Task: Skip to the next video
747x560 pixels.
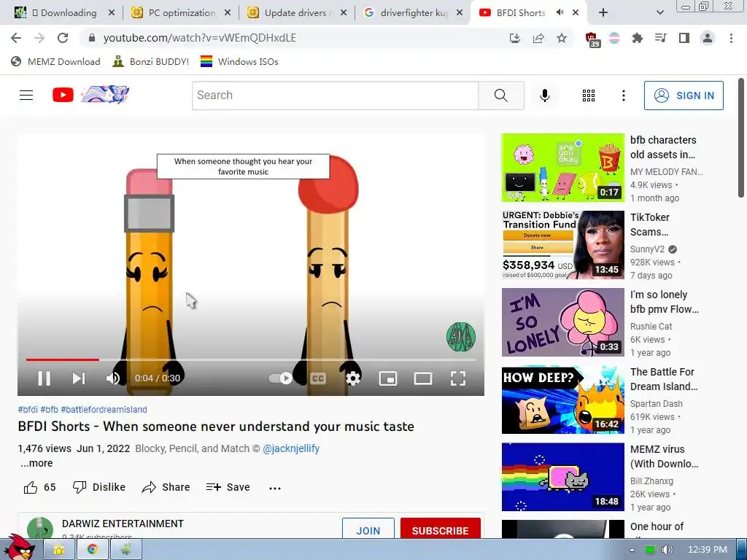Action: point(79,378)
